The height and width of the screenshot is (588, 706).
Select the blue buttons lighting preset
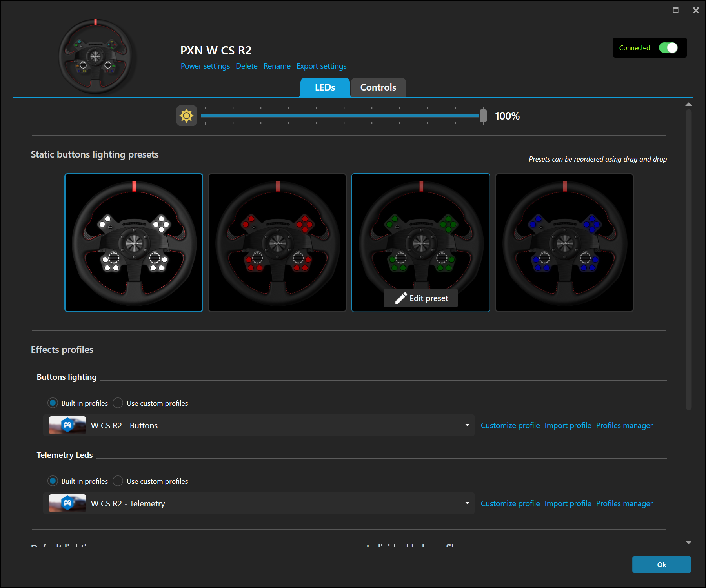(x=564, y=243)
